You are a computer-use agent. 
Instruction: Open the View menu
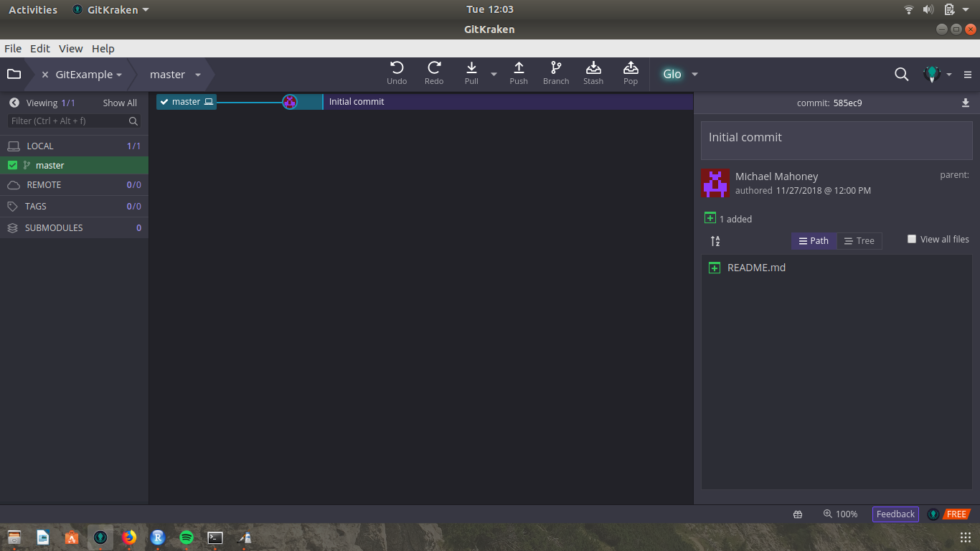click(x=70, y=49)
